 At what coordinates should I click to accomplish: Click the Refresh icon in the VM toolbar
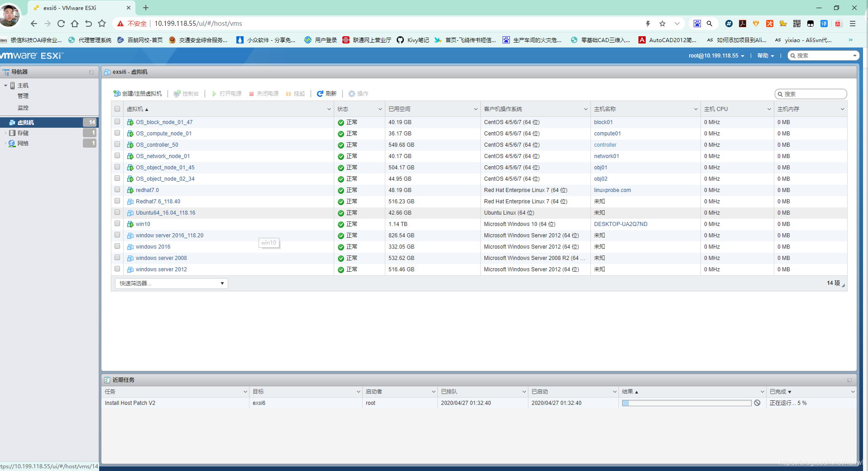click(x=320, y=94)
